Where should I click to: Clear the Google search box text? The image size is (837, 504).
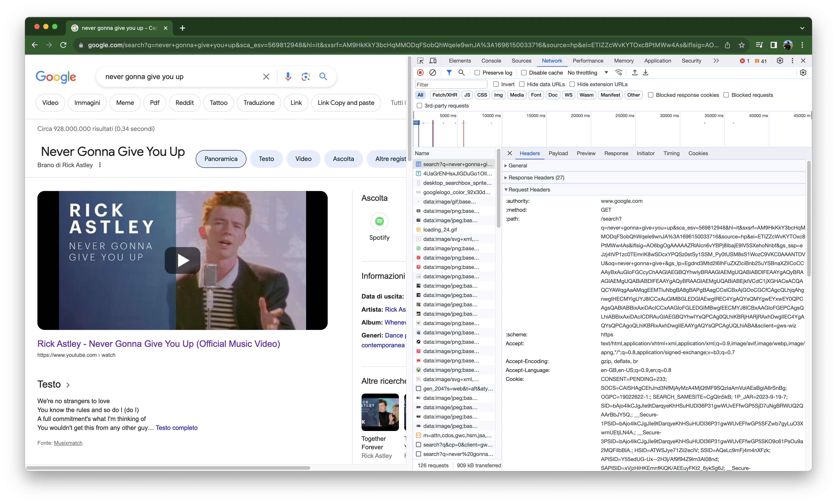click(x=266, y=77)
